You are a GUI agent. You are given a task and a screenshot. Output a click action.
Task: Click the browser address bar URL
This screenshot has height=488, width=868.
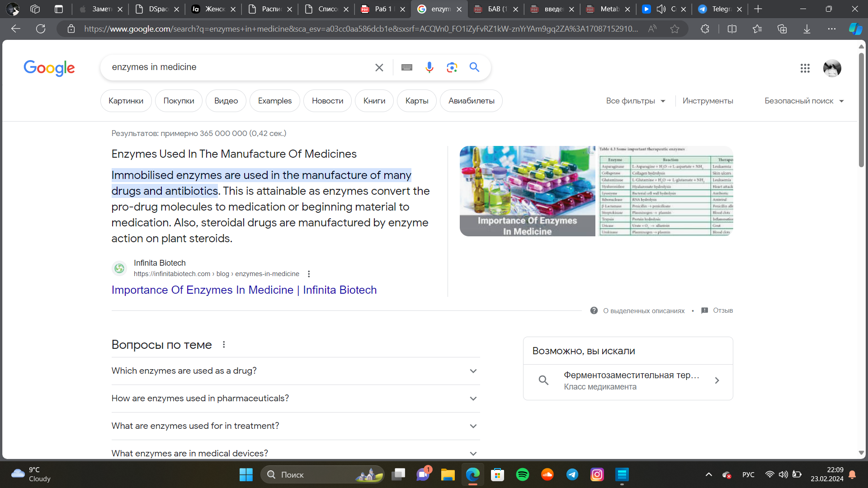pyautogui.click(x=361, y=29)
